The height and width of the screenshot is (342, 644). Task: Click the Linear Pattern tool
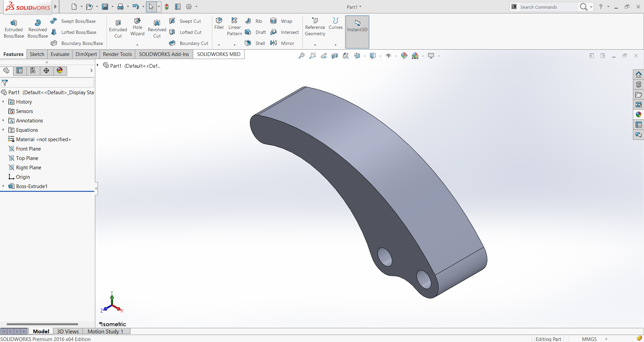(x=234, y=27)
